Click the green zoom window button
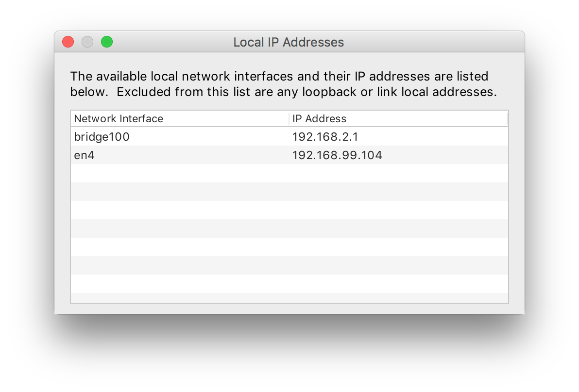This screenshot has height=392, width=579. [x=107, y=42]
